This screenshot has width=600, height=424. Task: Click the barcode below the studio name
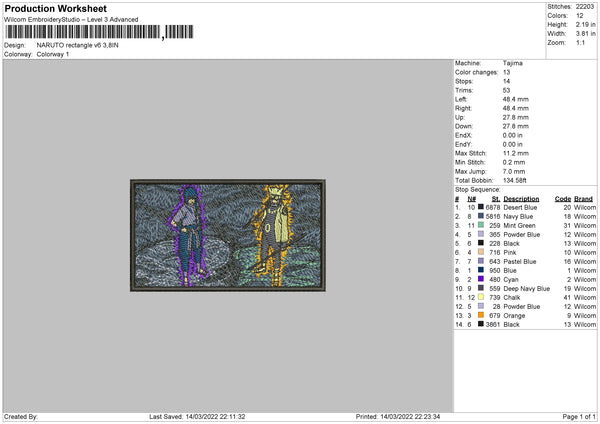point(96,33)
